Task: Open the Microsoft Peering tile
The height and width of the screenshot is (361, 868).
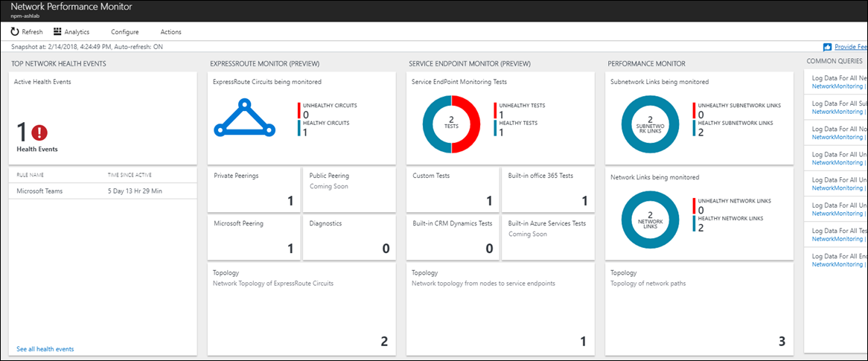Action: (x=253, y=236)
